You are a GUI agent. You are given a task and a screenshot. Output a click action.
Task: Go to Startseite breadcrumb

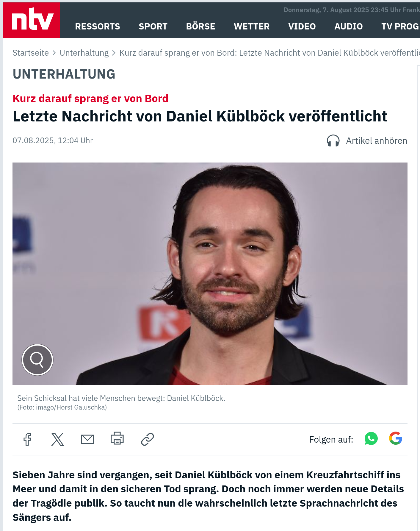(x=31, y=53)
